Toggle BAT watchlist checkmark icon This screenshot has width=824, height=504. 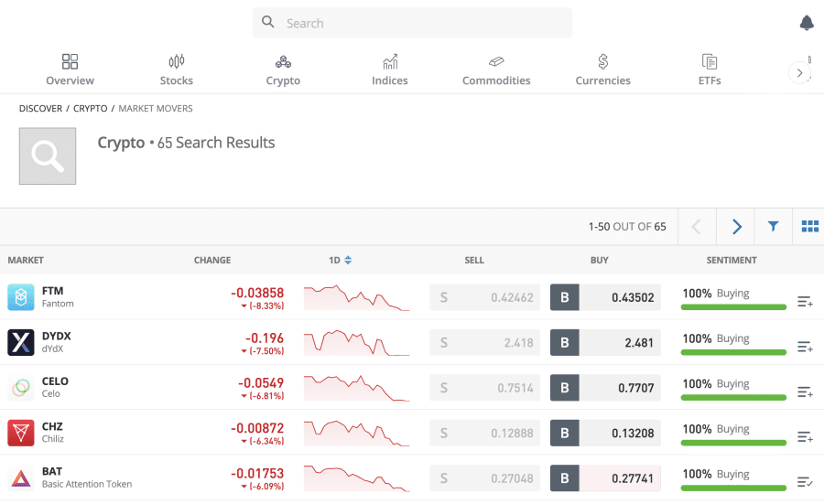805,482
